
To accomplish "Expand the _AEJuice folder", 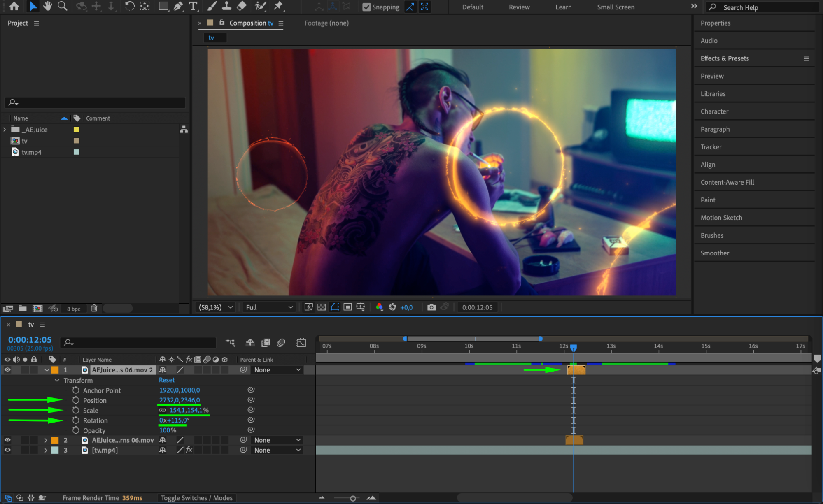I will pyautogui.click(x=5, y=130).
